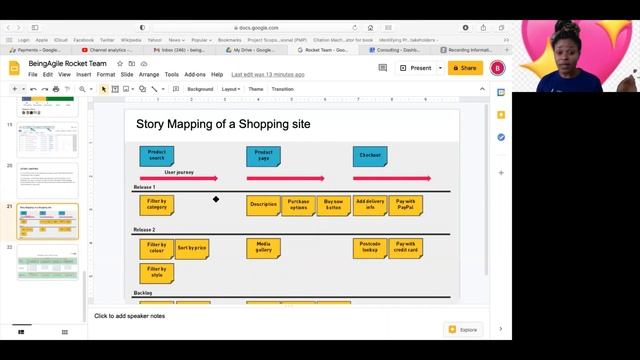
Task: Select the Line tool
Action: 154,89
